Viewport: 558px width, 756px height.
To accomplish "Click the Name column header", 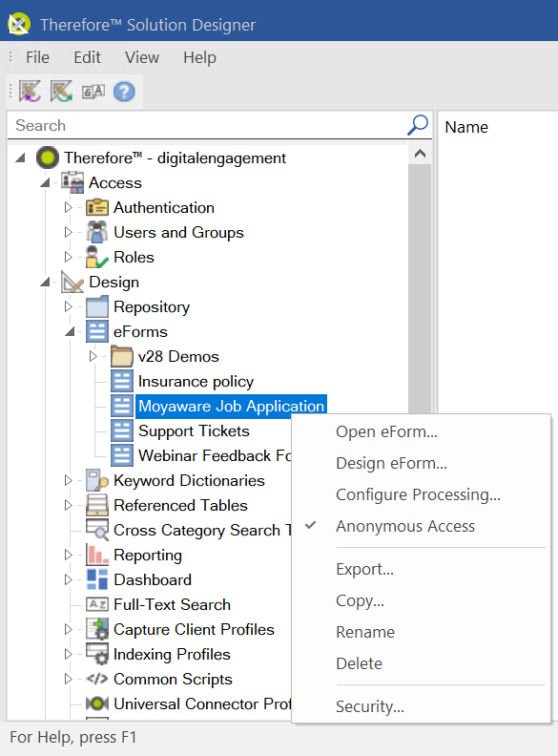I will [466, 127].
